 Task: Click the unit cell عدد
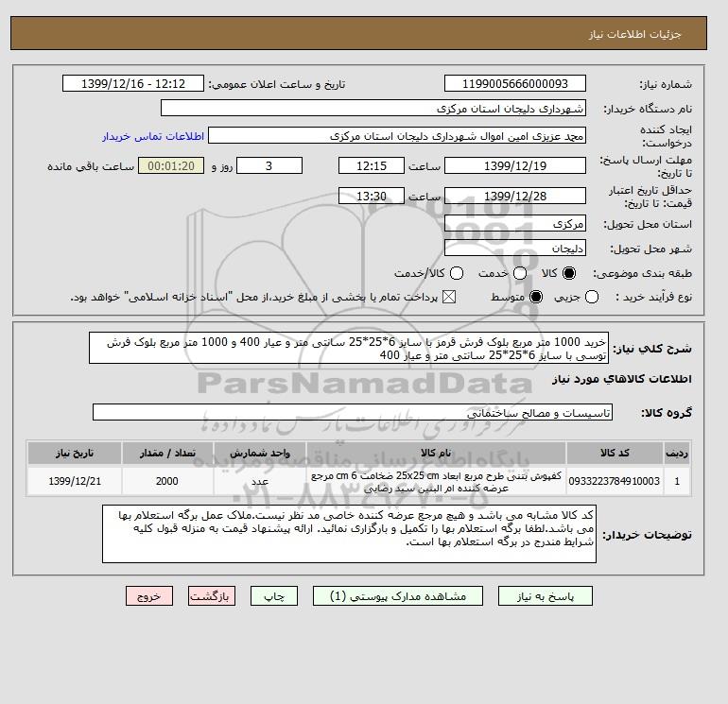pos(260,481)
